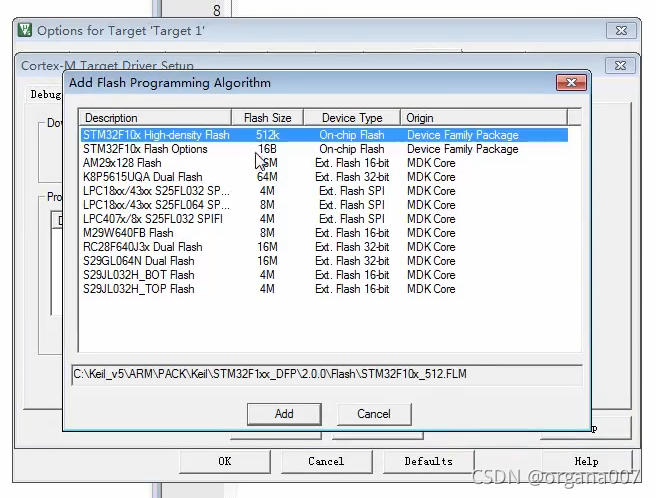Close the Options for Target window
656x498 pixels.
pyautogui.click(x=621, y=31)
